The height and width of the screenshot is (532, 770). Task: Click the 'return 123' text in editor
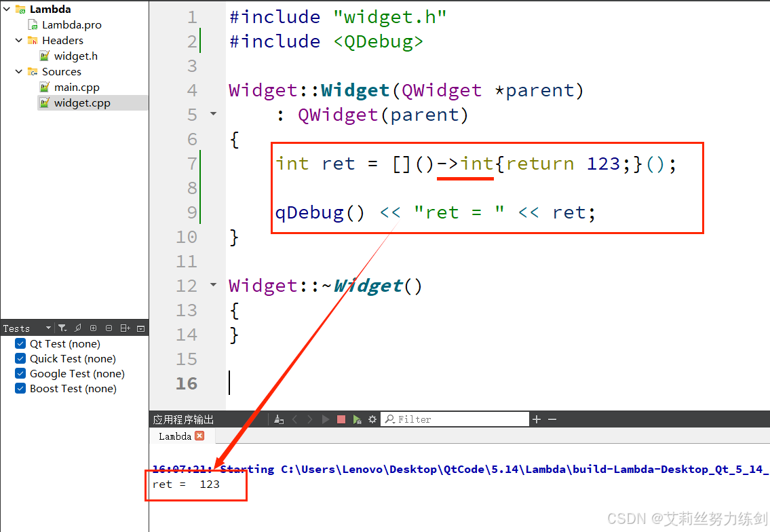(x=563, y=164)
